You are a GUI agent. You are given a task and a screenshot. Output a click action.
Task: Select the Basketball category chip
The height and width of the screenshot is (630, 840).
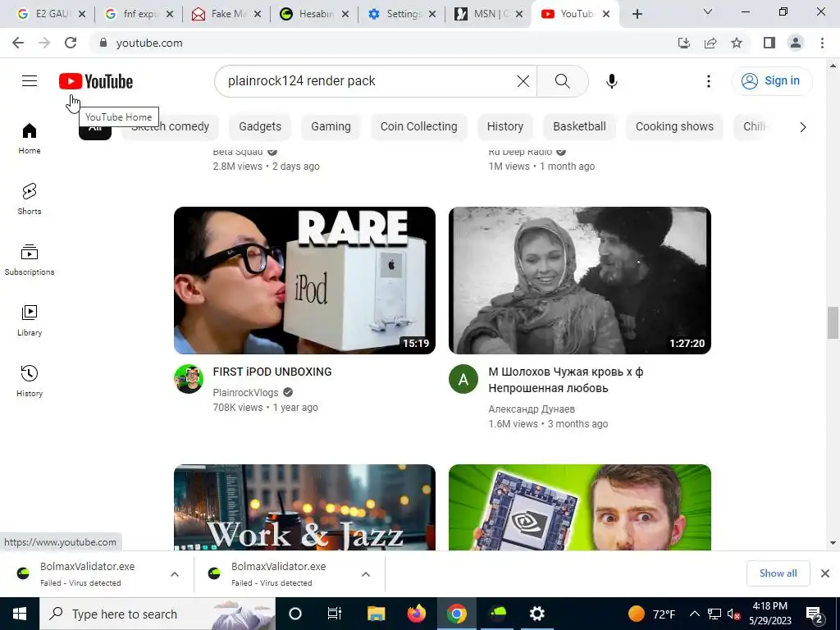pyautogui.click(x=580, y=126)
